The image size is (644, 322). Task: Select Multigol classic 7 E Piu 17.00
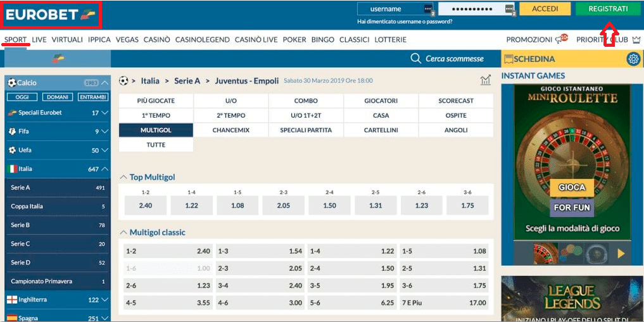(445, 303)
